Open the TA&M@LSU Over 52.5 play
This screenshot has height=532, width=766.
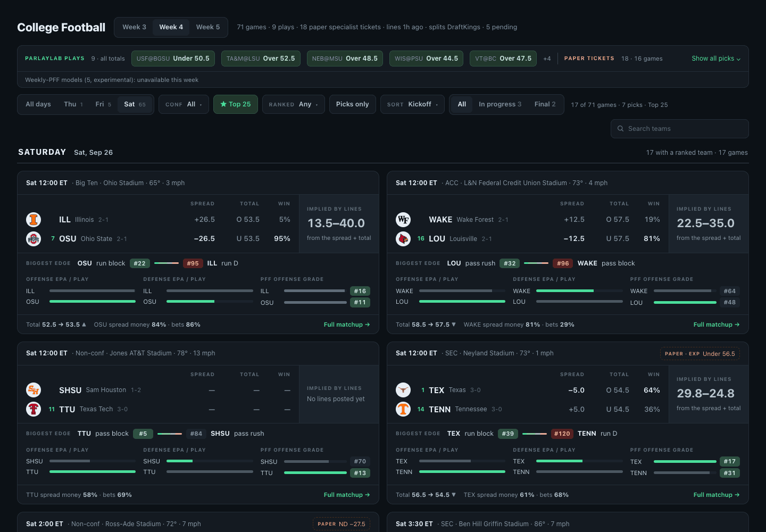[x=261, y=59]
